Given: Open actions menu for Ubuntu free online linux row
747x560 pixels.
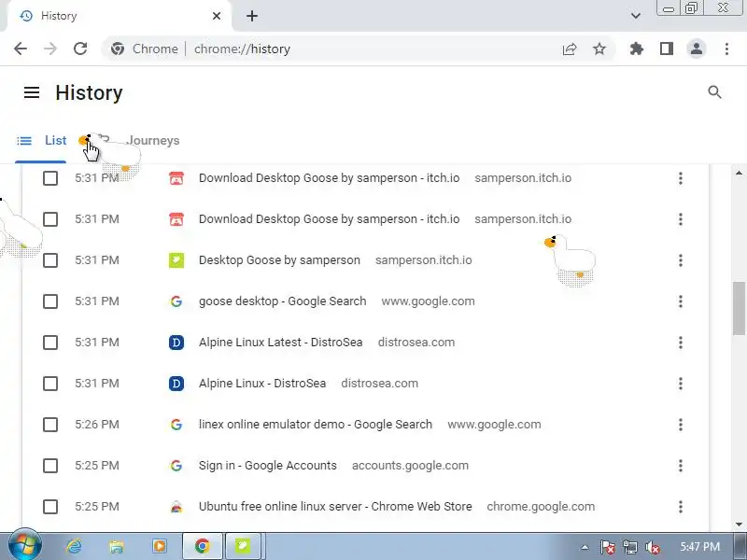Looking at the screenshot, I should (681, 507).
